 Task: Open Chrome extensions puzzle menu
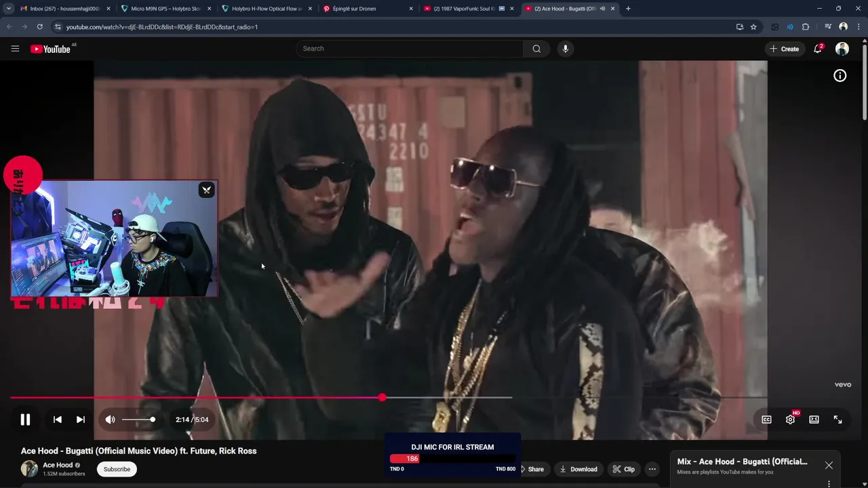tap(806, 27)
